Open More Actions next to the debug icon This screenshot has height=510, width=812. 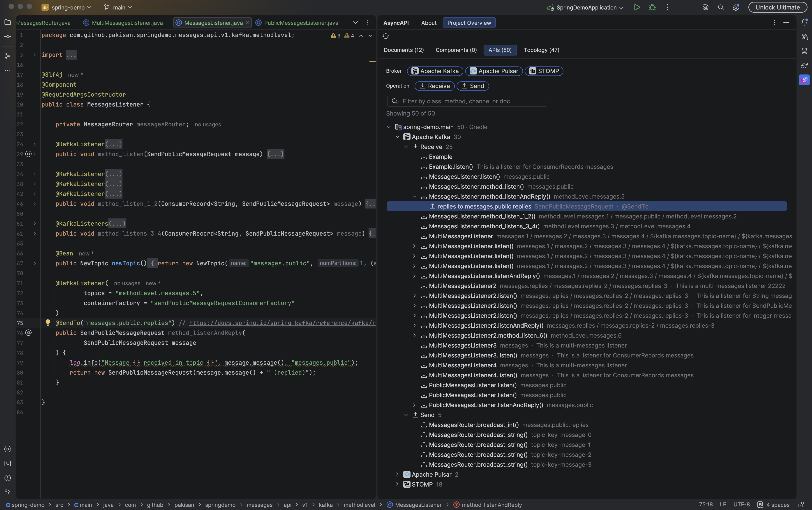point(667,7)
